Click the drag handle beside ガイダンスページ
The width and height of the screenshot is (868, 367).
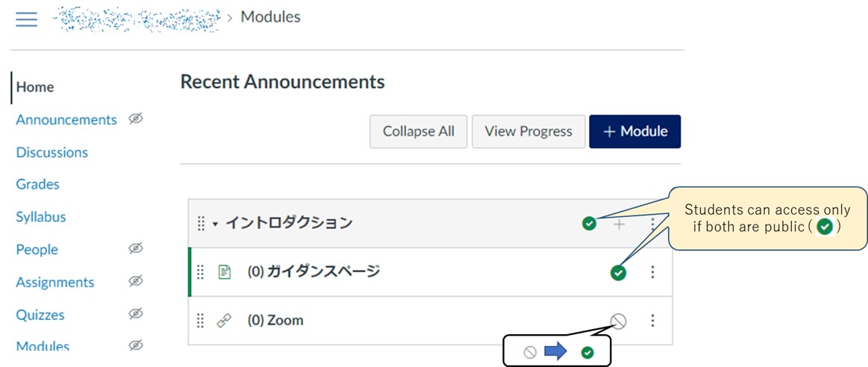(x=200, y=272)
